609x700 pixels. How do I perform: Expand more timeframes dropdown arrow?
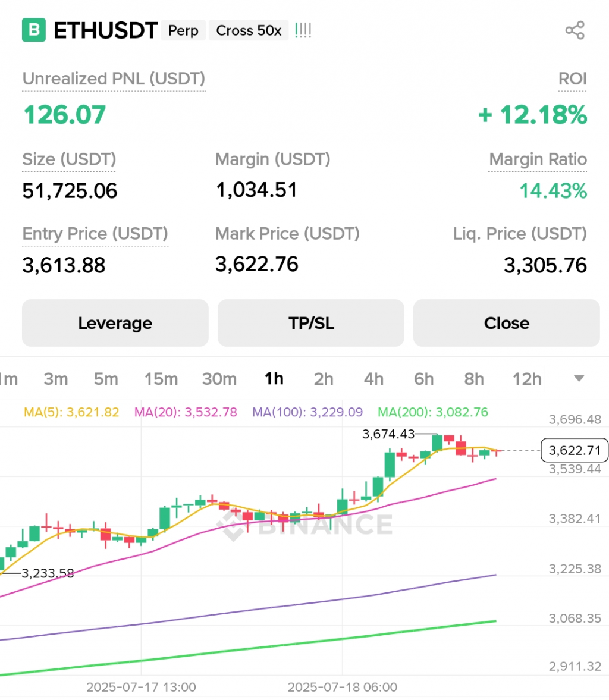coord(579,378)
